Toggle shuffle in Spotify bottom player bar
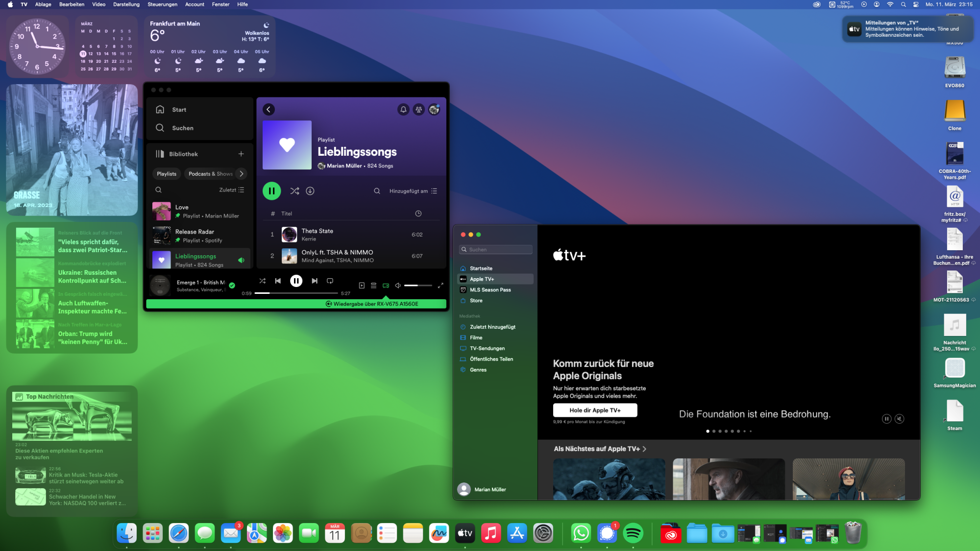The width and height of the screenshot is (980, 551). (263, 281)
